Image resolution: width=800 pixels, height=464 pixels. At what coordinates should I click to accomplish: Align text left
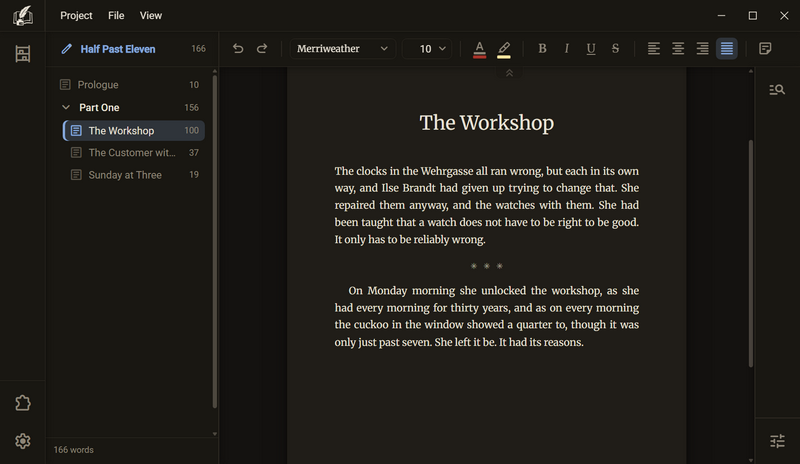654,48
